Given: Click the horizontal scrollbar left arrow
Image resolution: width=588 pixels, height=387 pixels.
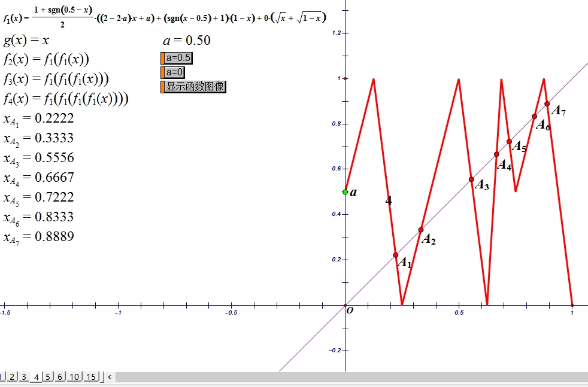Looking at the screenshot, I should point(110,377).
